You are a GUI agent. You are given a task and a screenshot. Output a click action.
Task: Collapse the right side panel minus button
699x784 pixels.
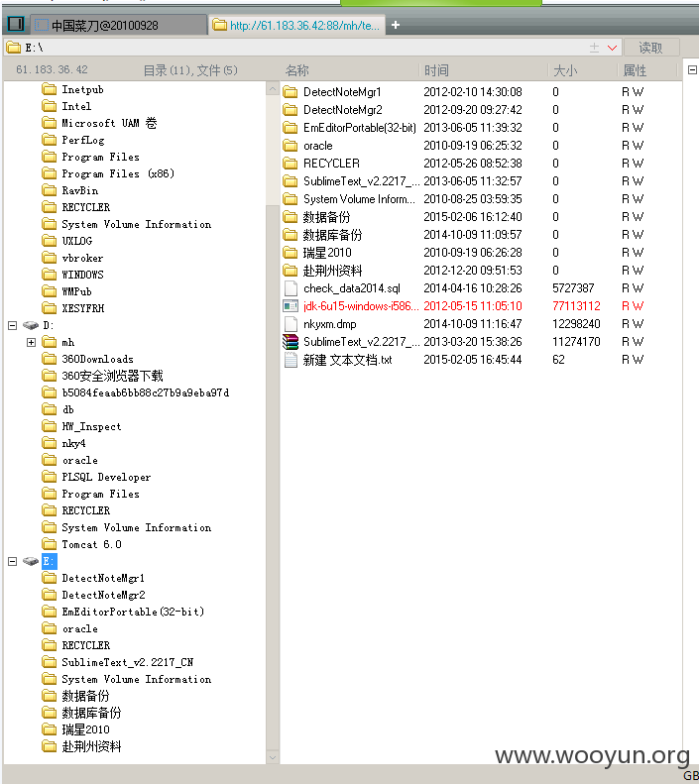pos(692,70)
